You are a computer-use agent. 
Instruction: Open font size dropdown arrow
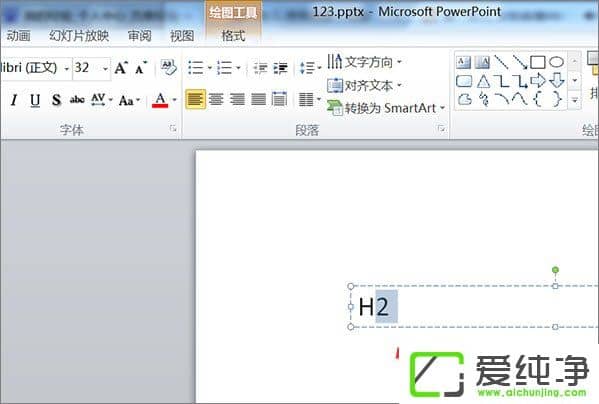point(105,69)
